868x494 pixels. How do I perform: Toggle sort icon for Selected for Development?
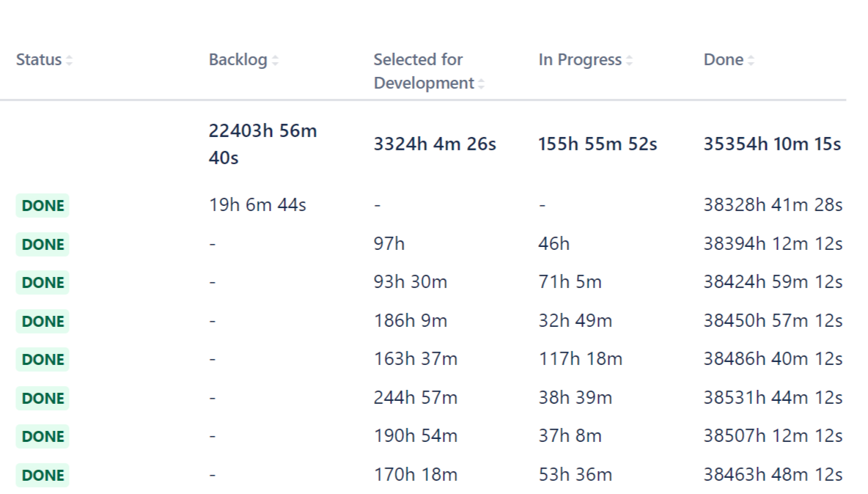coord(482,84)
